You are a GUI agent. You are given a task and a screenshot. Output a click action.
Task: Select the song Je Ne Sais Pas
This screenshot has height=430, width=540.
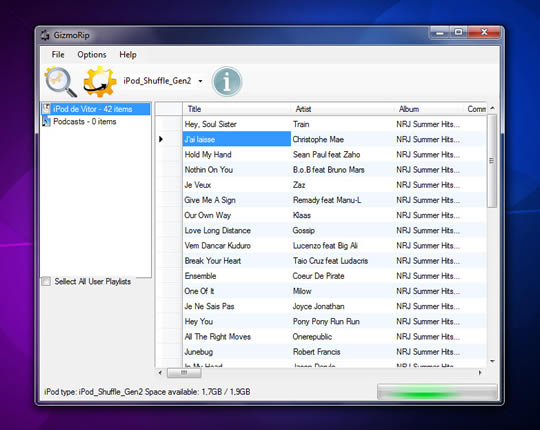(236, 306)
